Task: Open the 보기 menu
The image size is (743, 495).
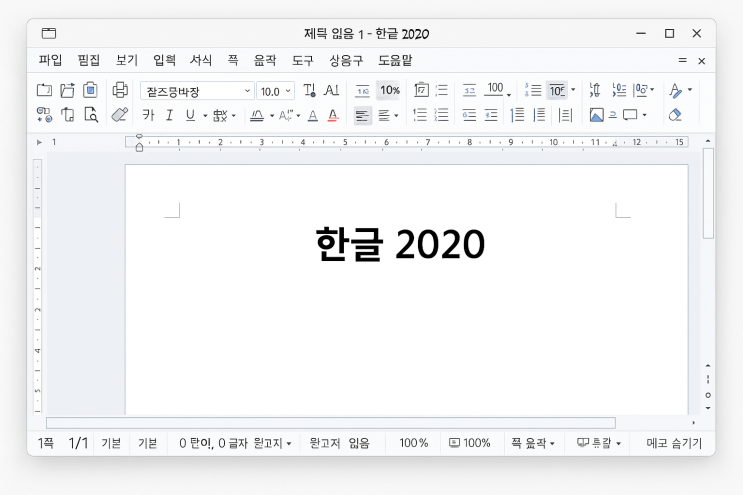Action: (x=127, y=60)
